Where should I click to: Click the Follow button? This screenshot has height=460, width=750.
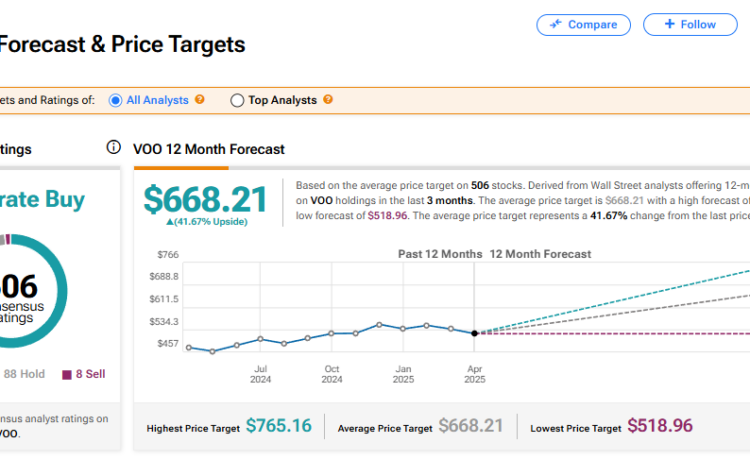click(x=689, y=25)
